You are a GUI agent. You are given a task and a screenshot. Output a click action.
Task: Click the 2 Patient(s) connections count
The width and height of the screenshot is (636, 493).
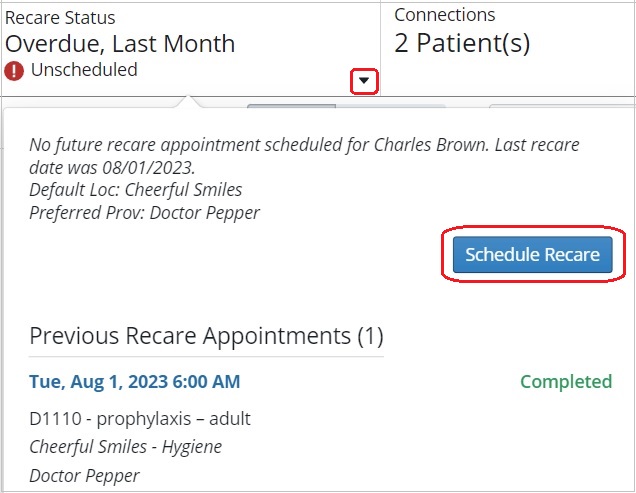462,43
